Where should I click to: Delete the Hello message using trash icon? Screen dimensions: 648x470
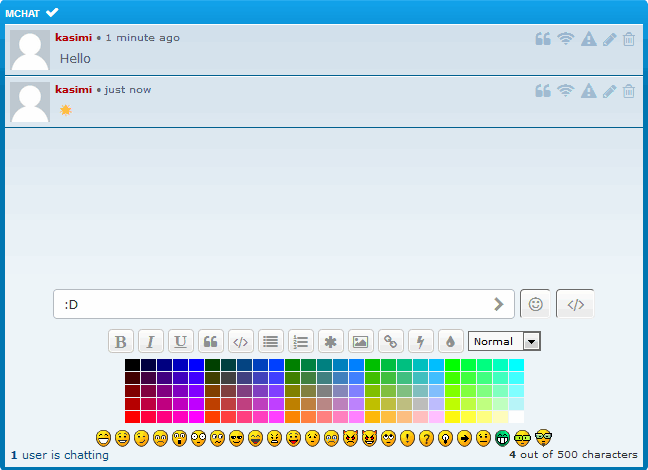pos(628,39)
